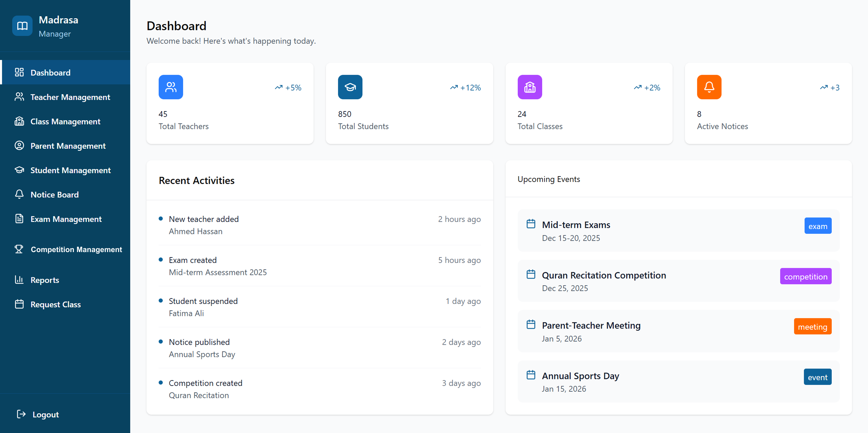Viewport: 868px width, 433px height.
Task: Click the Madrasa book logo
Action: [22, 25]
